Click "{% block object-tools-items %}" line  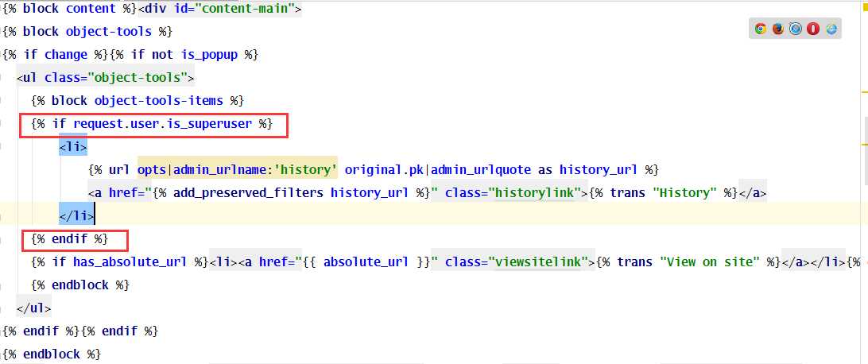pos(138,101)
